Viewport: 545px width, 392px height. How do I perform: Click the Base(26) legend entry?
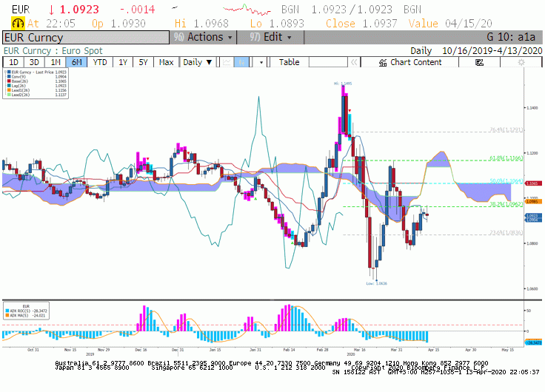tap(19, 81)
